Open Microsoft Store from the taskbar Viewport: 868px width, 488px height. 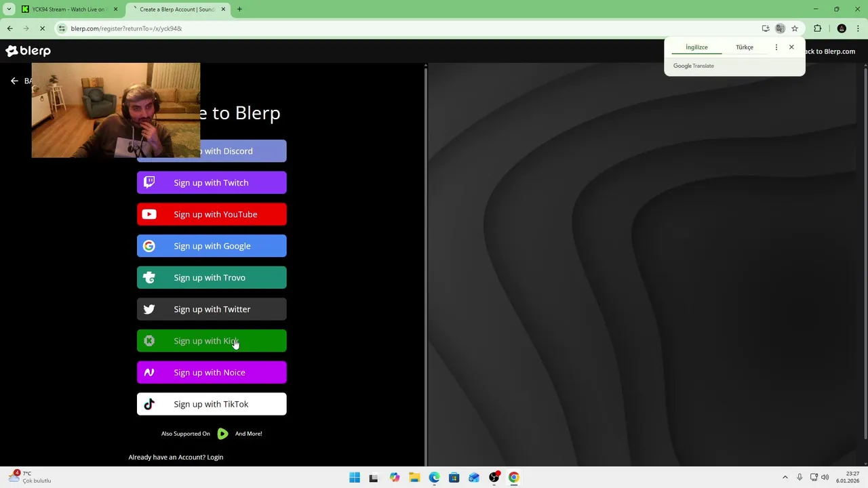tap(454, 477)
